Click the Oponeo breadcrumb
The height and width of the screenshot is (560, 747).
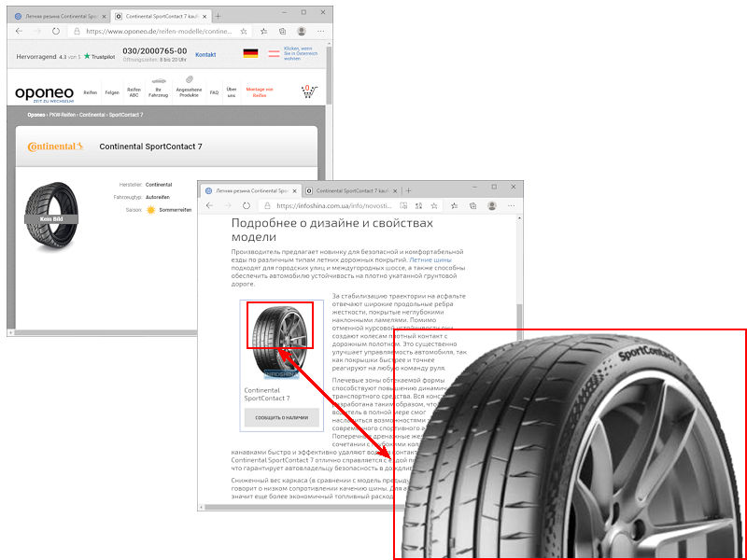click(x=36, y=115)
